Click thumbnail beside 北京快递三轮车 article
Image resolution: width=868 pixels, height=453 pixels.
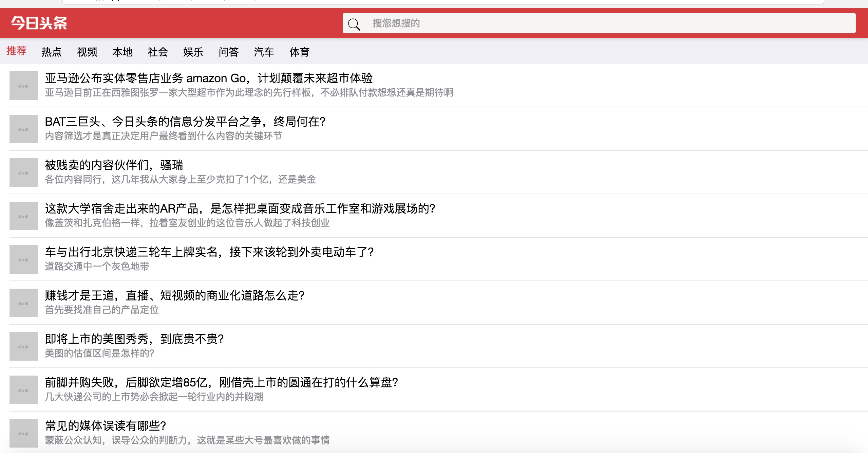click(x=24, y=259)
